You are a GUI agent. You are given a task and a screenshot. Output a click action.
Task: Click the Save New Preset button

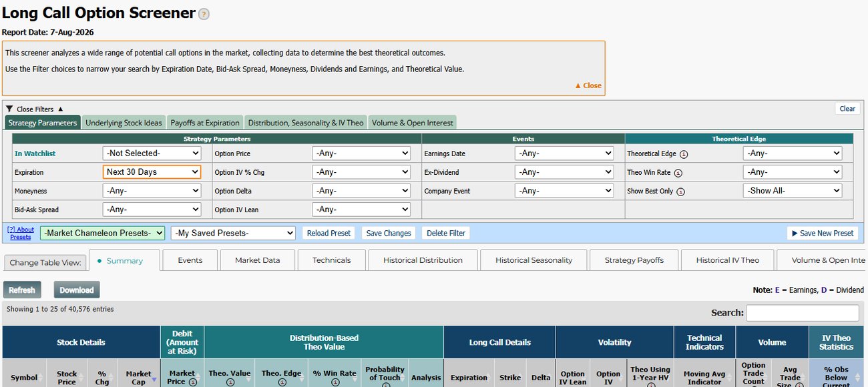point(823,233)
